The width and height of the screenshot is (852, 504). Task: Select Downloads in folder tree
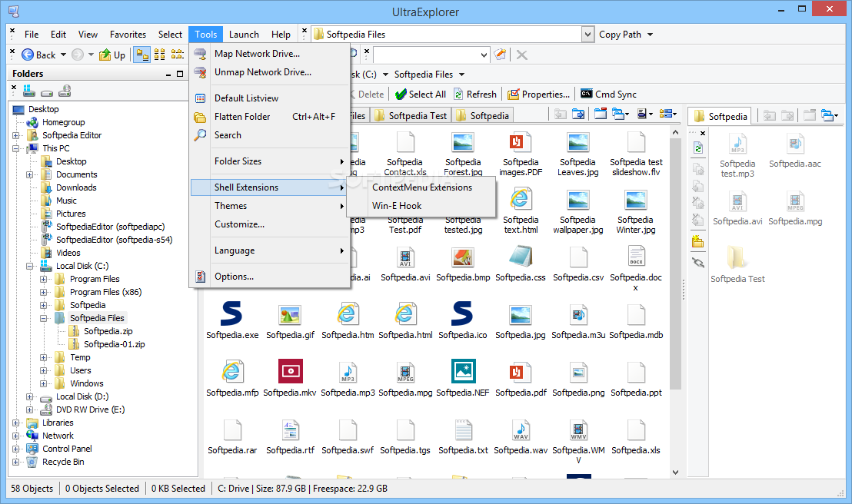(76, 187)
